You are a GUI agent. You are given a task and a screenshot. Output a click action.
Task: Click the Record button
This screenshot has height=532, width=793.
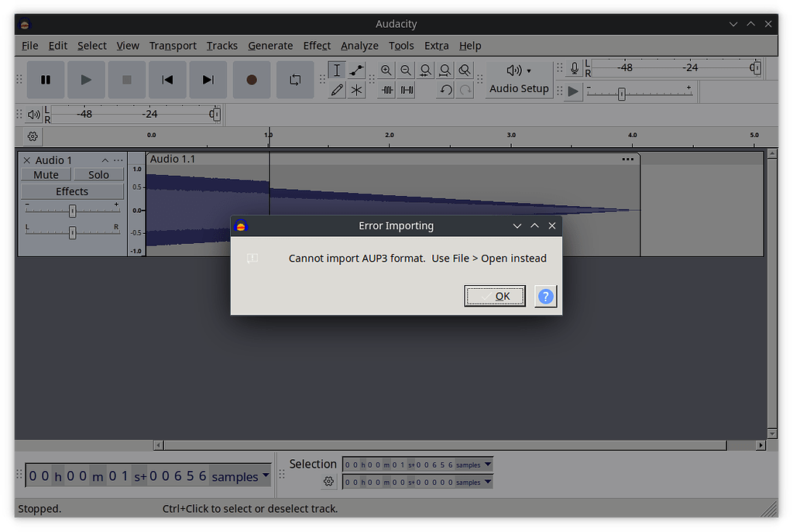pos(251,79)
